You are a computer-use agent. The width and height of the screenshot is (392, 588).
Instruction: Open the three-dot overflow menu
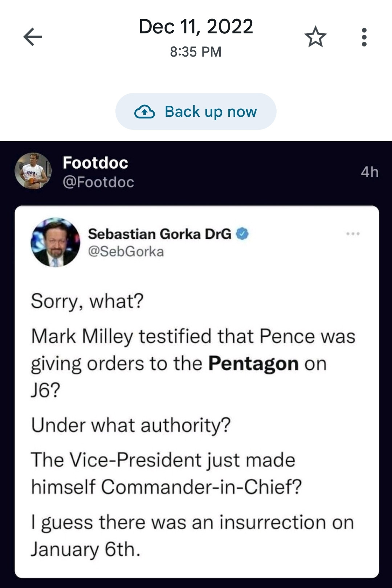364,37
